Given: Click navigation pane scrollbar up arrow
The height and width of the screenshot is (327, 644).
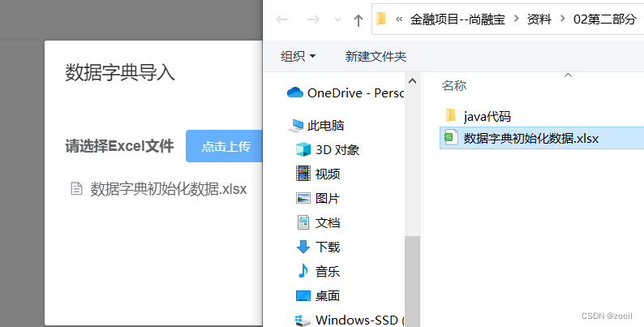Looking at the screenshot, I should (x=412, y=81).
